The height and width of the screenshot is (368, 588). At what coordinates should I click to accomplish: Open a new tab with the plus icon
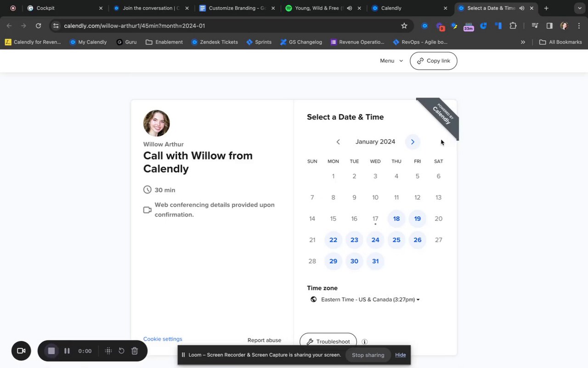pyautogui.click(x=546, y=8)
